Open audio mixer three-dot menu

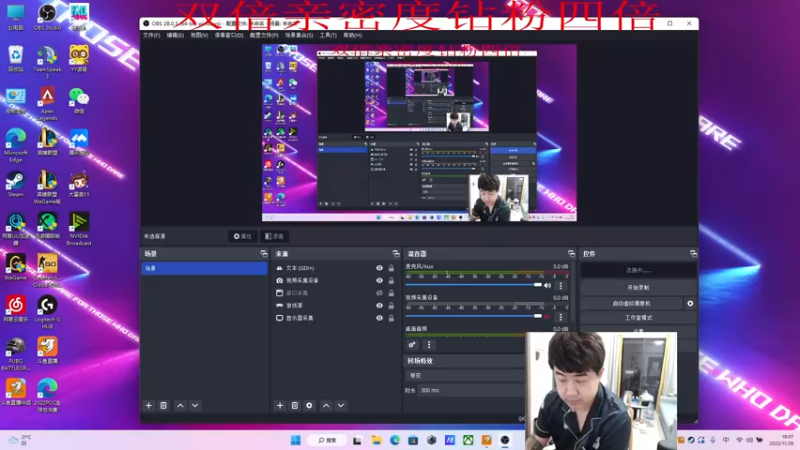pos(429,345)
